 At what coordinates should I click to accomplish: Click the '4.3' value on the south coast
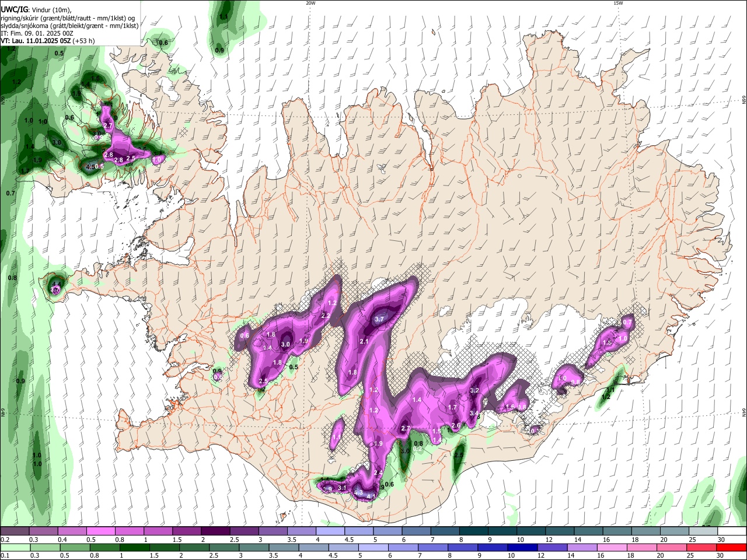358,493
